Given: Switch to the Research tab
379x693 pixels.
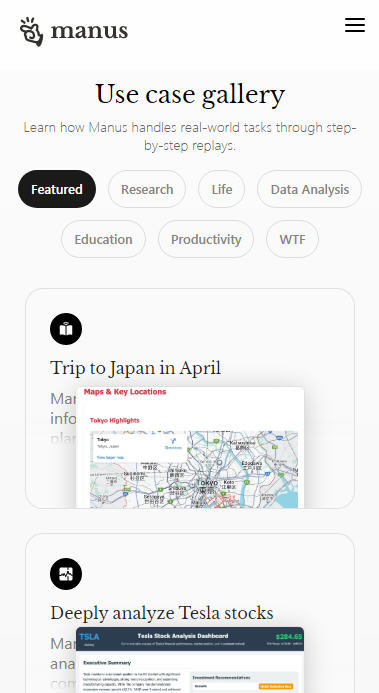Looking at the screenshot, I should tap(147, 189).
